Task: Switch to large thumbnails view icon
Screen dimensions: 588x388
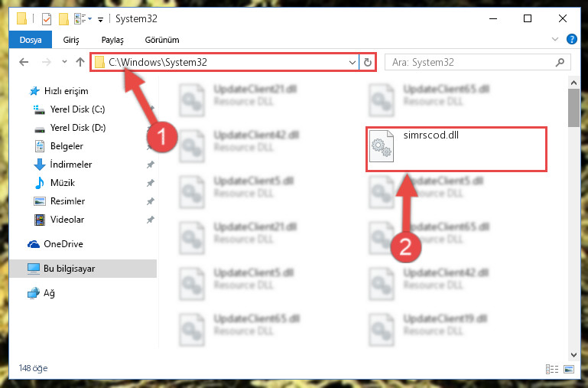Action: 568,369
